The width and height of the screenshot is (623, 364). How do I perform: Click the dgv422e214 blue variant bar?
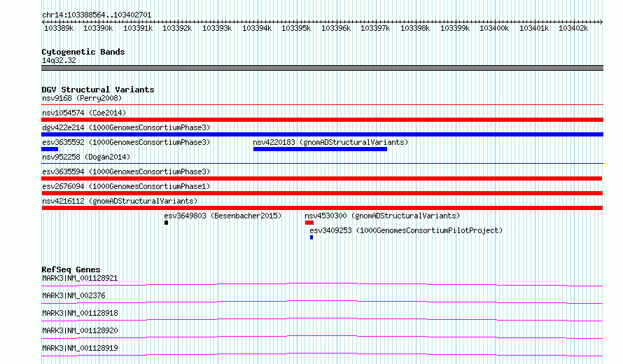322,134
